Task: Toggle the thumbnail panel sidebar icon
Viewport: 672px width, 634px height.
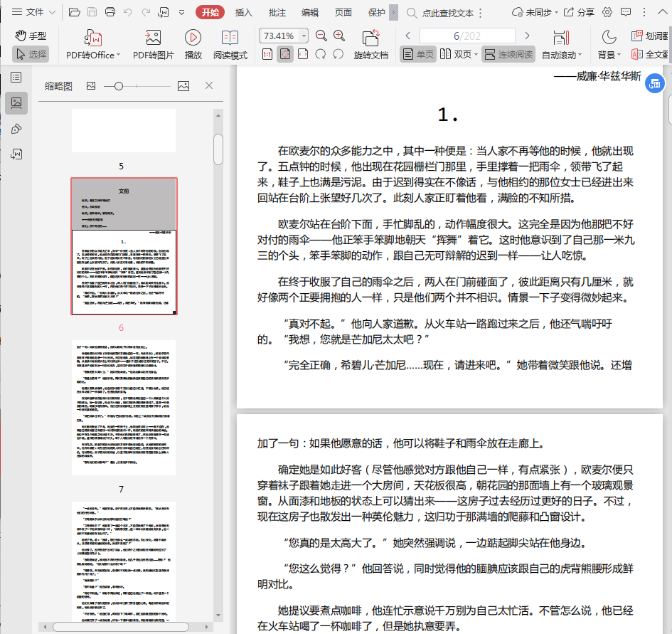Action: click(16, 103)
